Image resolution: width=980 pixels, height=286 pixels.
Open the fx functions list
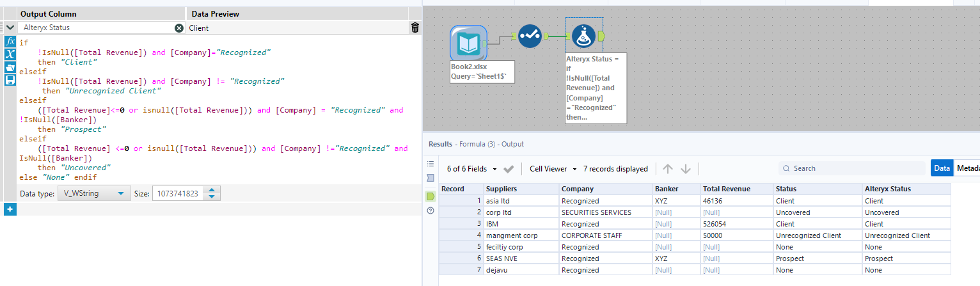(10, 42)
